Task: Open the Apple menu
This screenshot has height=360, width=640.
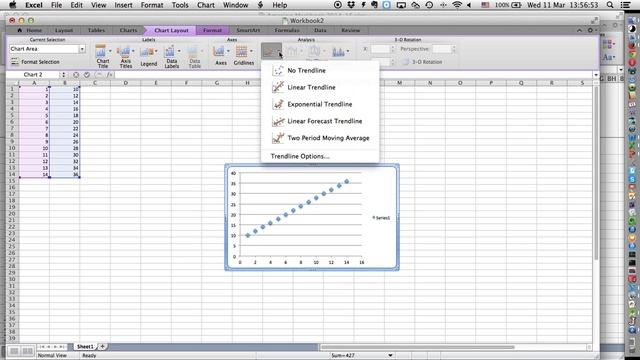Action: pyautogui.click(x=13, y=5)
